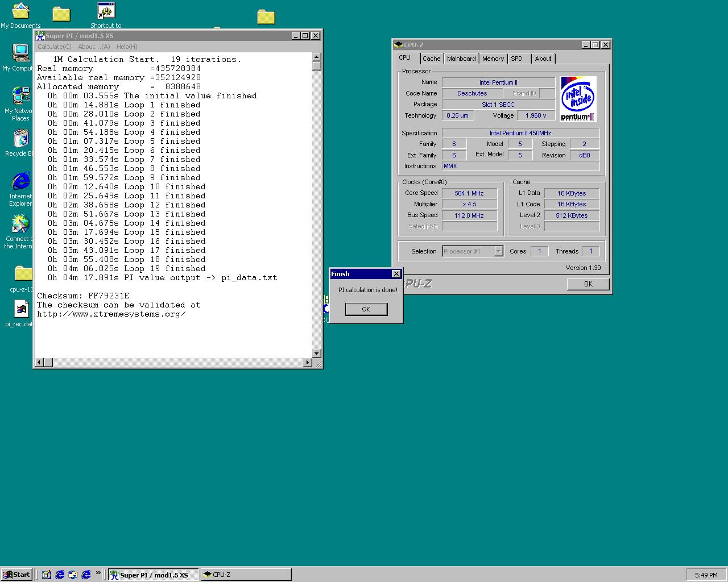Click the Name field Intel Pentium II
728x582 pixels.
tap(498, 82)
